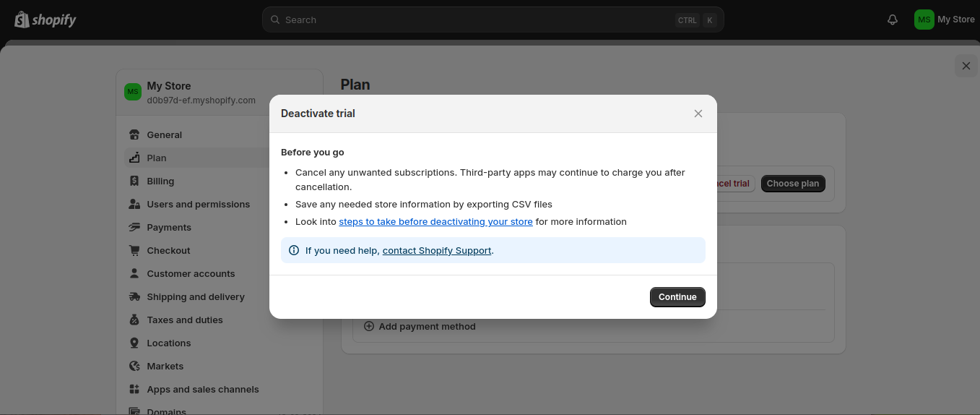Viewport: 980px width, 415px height.
Task: Click the Markets globe icon
Action: [134, 366]
